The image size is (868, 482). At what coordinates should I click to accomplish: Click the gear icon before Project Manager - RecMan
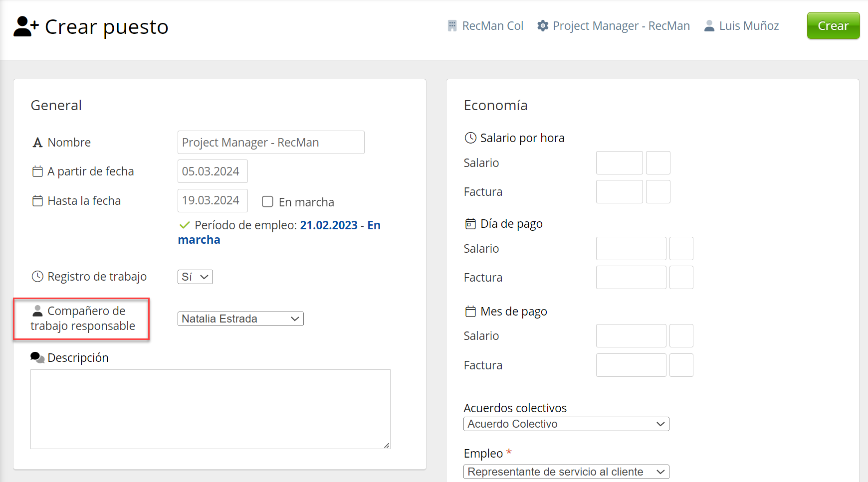(543, 26)
